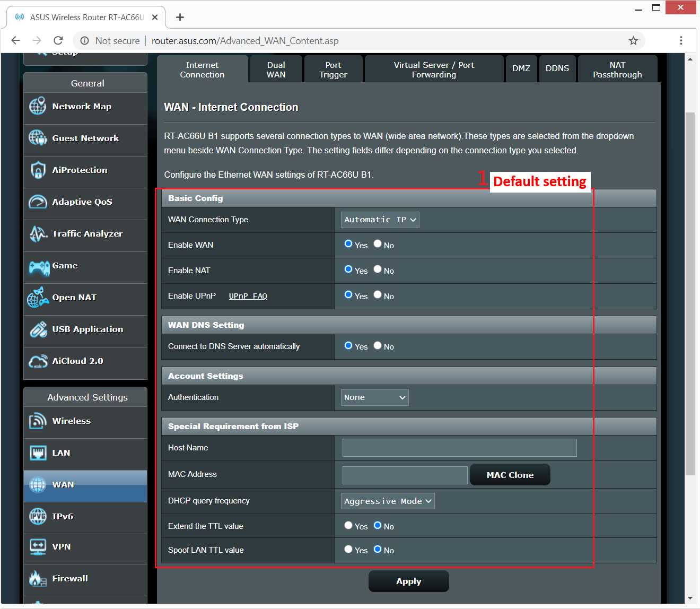Go forward in browser history

click(37, 41)
